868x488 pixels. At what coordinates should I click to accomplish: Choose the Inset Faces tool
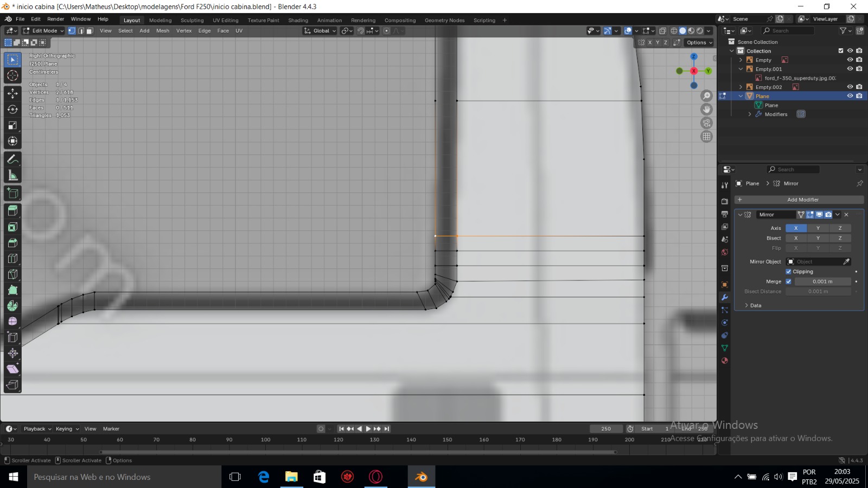(x=12, y=227)
